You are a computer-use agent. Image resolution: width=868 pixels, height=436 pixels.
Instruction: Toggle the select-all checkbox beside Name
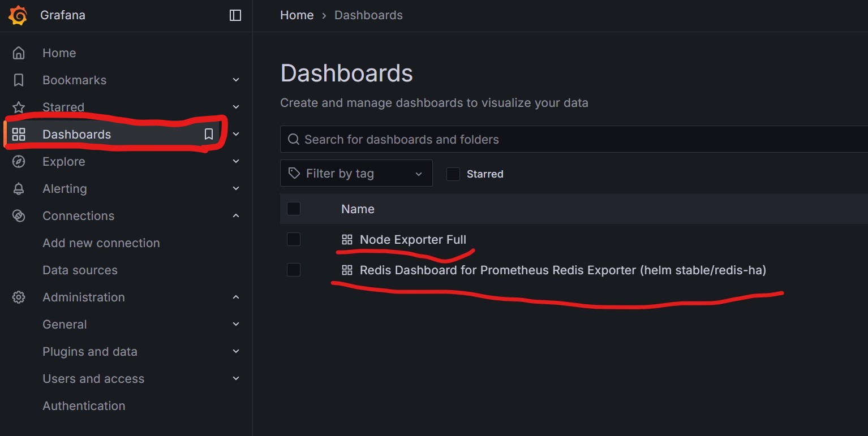tap(294, 209)
